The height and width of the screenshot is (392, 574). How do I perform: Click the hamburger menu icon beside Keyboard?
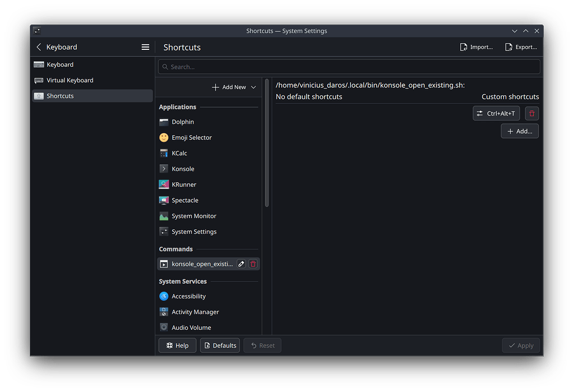click(x=145, y=48)
